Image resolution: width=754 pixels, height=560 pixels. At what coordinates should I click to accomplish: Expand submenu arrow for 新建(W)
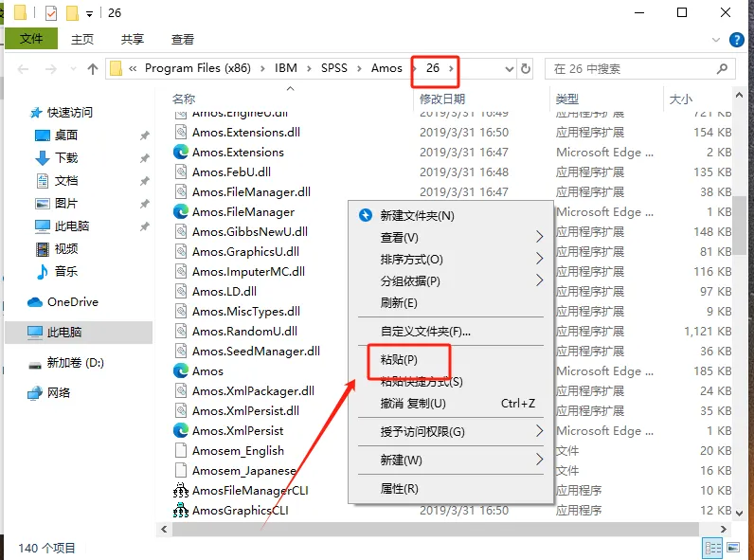539,460
